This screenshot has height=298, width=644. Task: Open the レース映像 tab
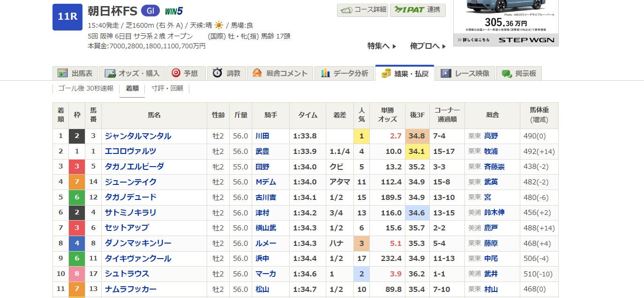(465, 73)
